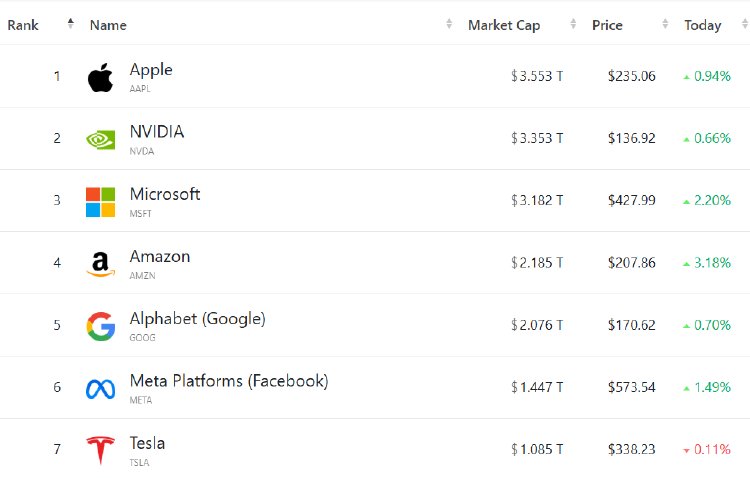
Task: Click the Google G logo
Action: coord(100,326)
